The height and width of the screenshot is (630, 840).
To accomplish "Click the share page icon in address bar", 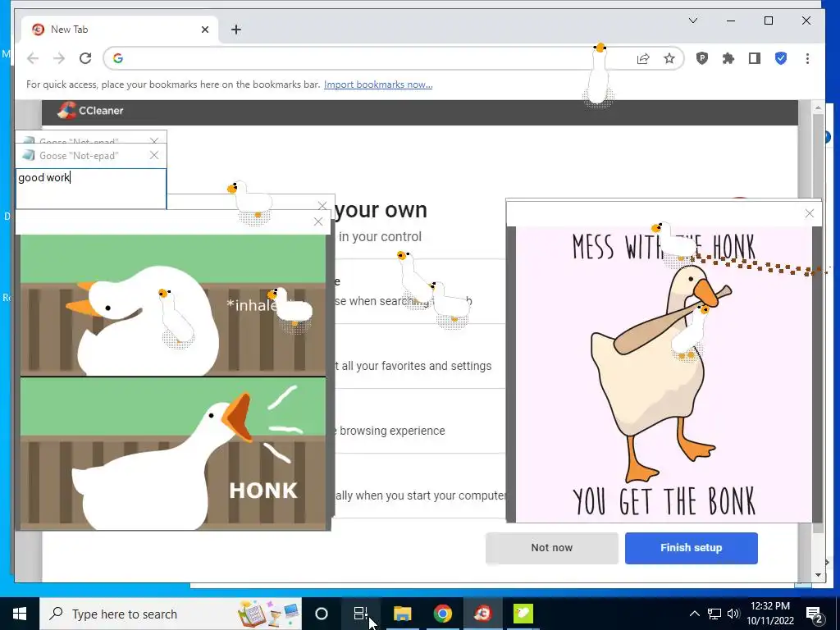I will (x=643, y=58).
